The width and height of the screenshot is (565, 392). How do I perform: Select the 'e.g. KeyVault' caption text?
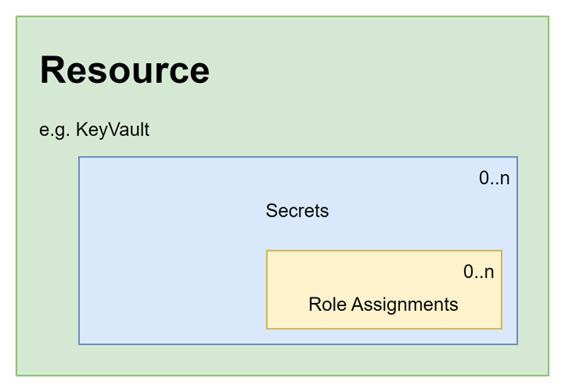(94, 130)
